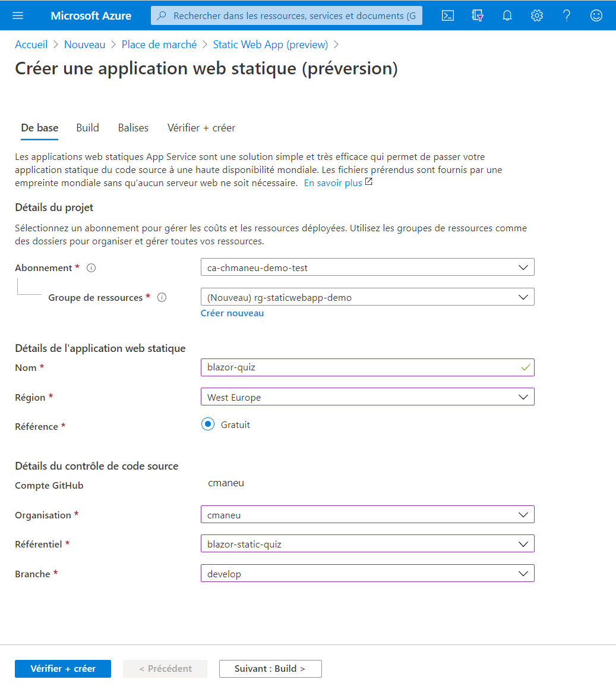Launch Cloud Shell from the top bar
616x692 pixels.
(448, 15)
